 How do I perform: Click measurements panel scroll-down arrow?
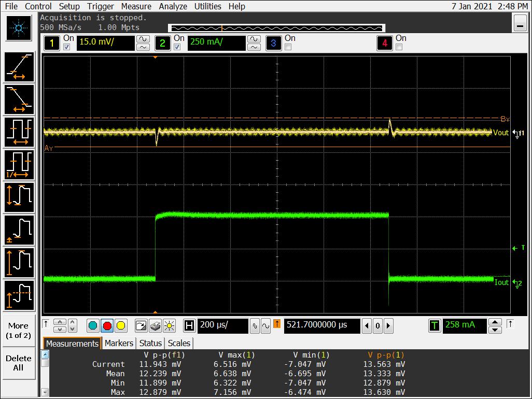click(x=45, y=392)
